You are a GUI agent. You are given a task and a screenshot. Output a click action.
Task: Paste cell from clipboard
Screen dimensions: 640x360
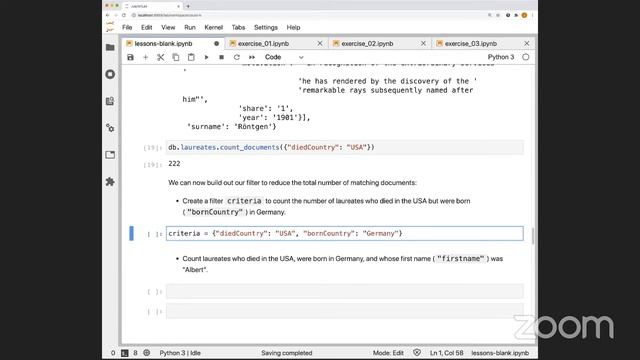click(191, 57)
